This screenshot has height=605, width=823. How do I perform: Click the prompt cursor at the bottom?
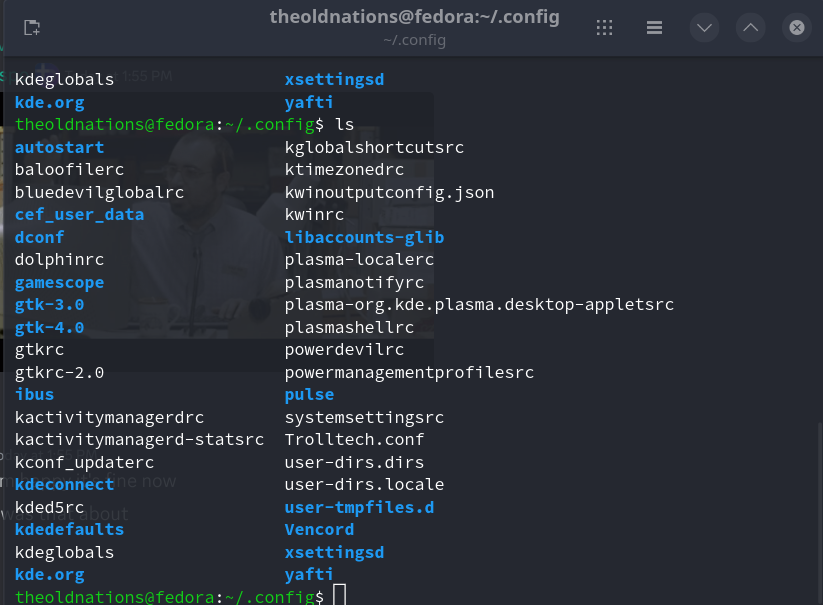coord(340,595)
